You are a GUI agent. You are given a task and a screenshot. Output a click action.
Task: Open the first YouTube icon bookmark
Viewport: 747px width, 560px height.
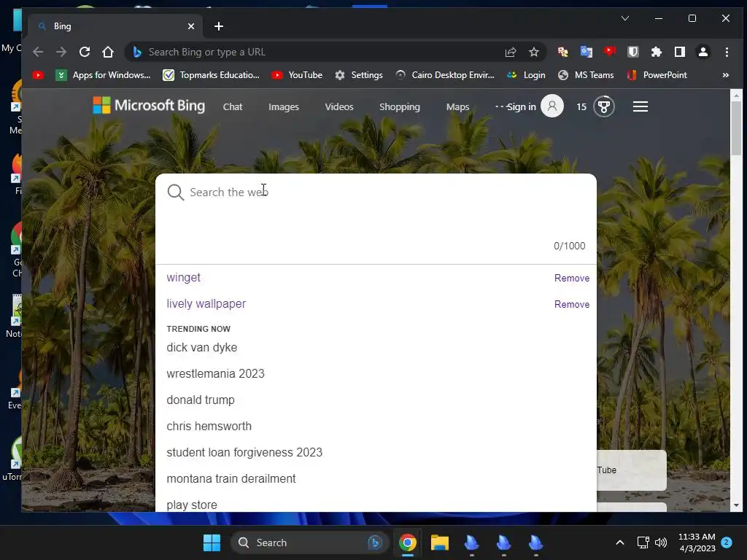coord(38,75)
